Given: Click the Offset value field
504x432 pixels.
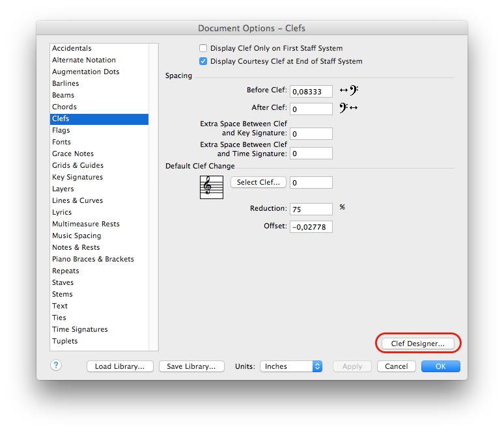Looking at the screenshot, I should [311, 226].
